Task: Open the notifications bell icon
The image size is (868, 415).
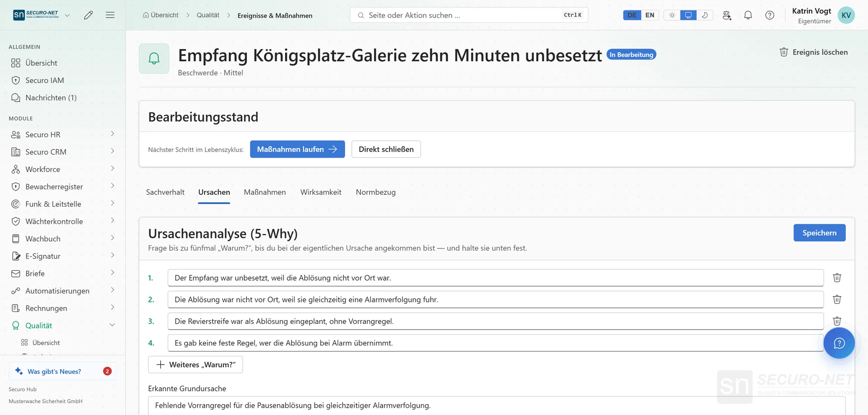Action: tap(748, 15)
